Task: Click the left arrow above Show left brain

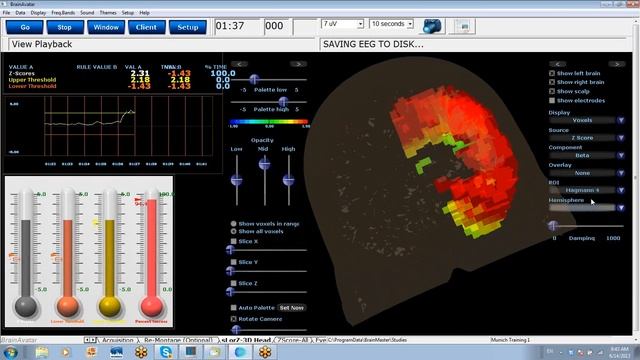Action: pyautogui.click(x=558, y=64)
